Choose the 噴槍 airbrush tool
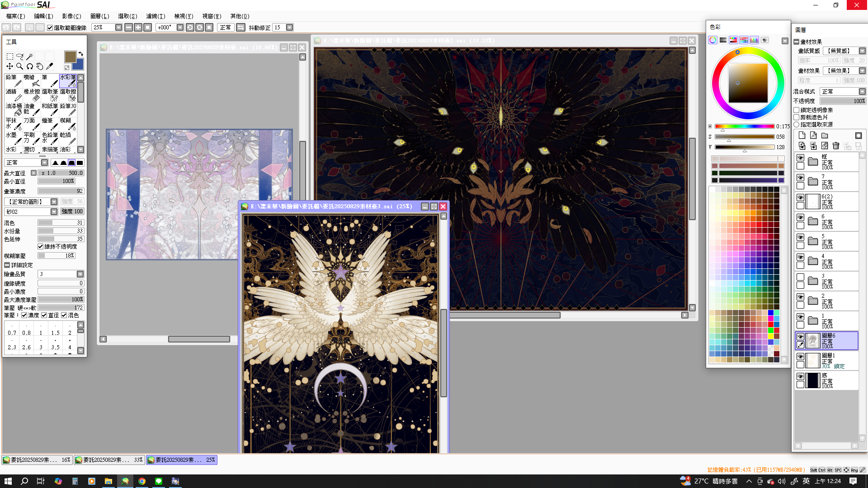868x488 pixels. click(x=32, y=80)
